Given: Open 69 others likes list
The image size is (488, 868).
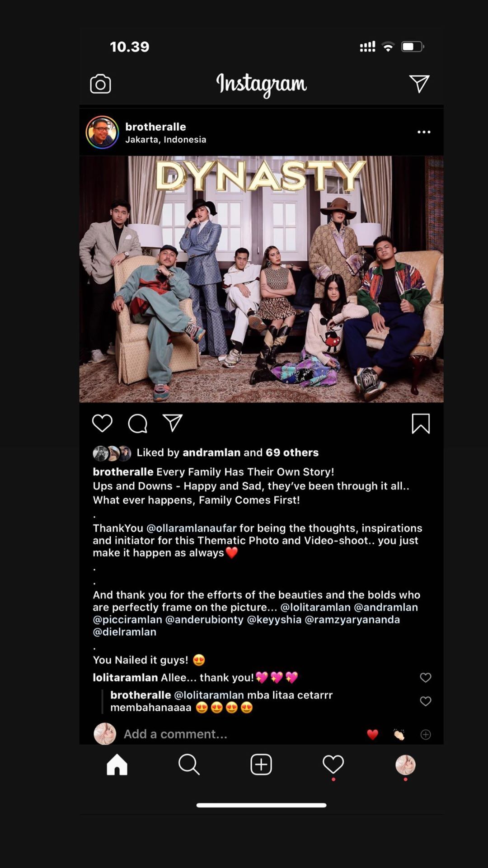Looking at the screenshot, I should pos(292,453).
